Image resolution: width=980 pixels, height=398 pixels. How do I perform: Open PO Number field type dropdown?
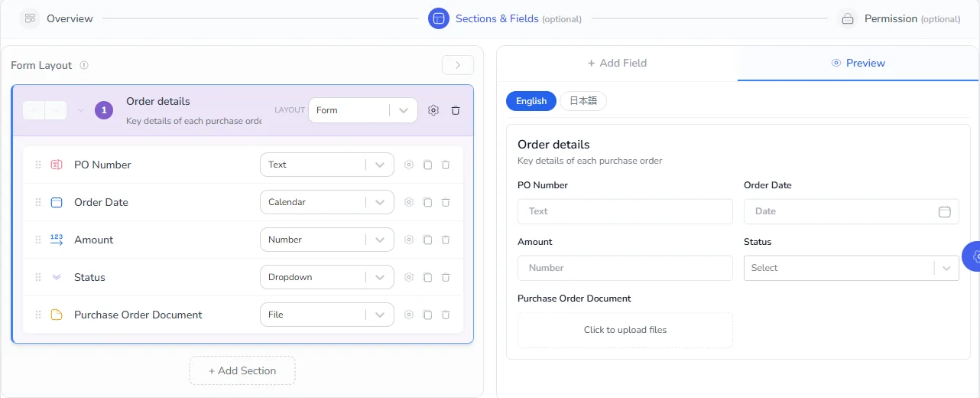[x=327, y=165]
